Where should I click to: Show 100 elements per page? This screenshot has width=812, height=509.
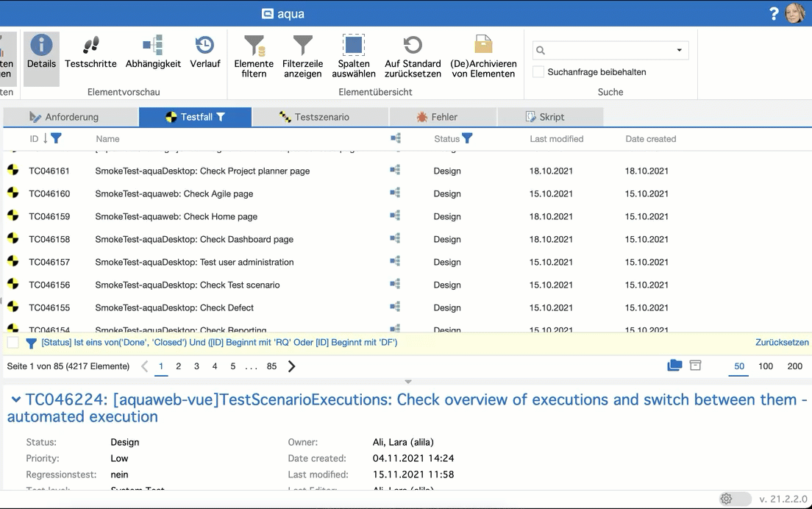pos(766,366)
